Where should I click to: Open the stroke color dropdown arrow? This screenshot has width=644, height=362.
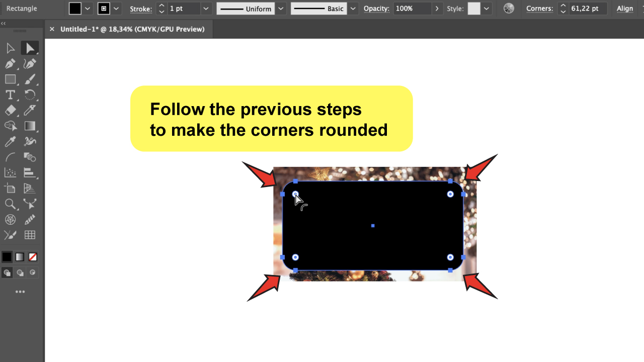tap(117, 9)
